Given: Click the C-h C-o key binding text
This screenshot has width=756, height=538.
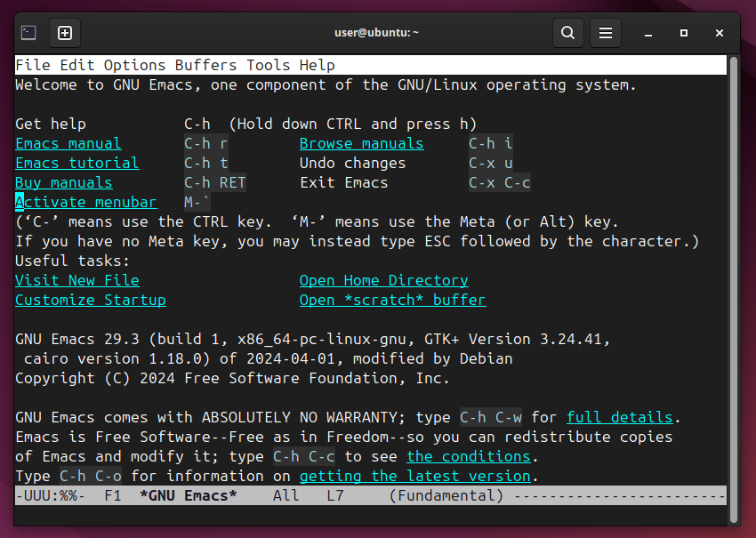Looking at the screenshot, I should (x=91, y=477).
